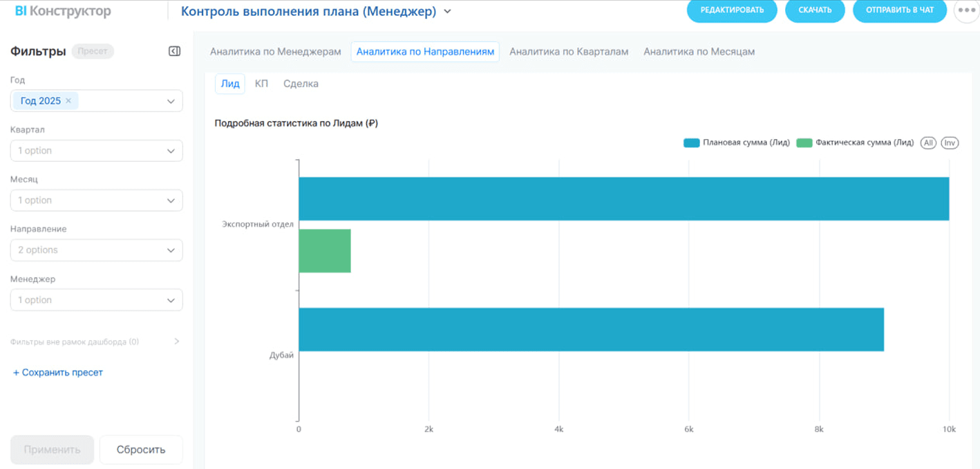Collapse the filters sidebar panel icon
Viewport: 980px width, 469px height.
pyautogui.click(x=174, y=51)
